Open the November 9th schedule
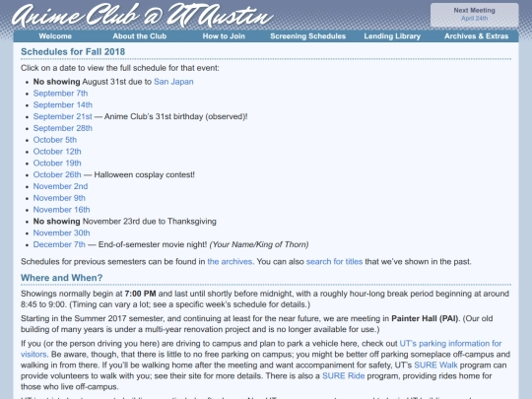This screenshot has width=532, height=399. click(59, 198)
